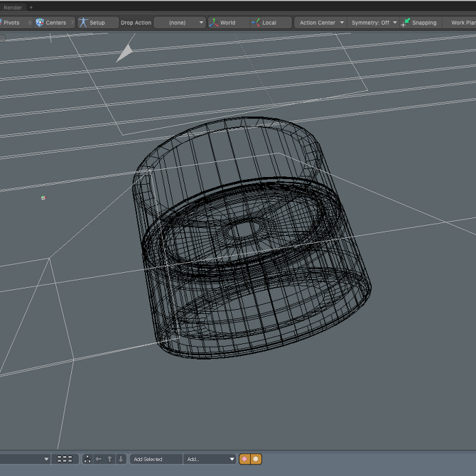Switch to the Render tab
Image resolution: width=476 pixels, height=476 pixels.
click(12, 7)
